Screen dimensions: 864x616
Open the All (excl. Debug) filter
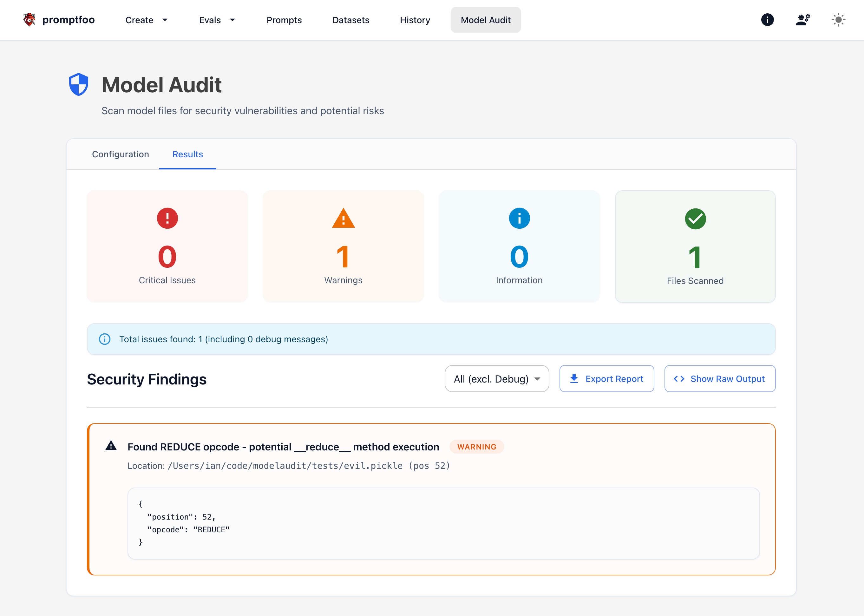coord(496,378)
